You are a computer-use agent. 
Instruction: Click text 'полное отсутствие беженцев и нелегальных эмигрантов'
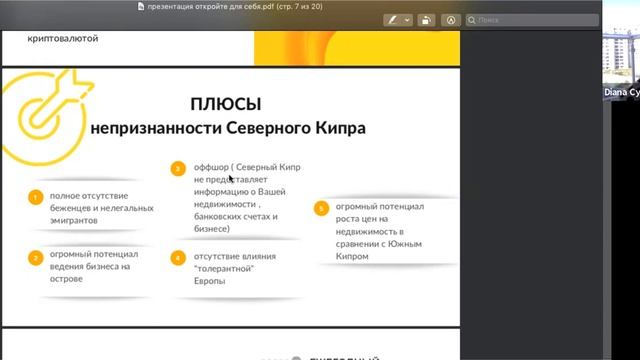pos(102,208)
